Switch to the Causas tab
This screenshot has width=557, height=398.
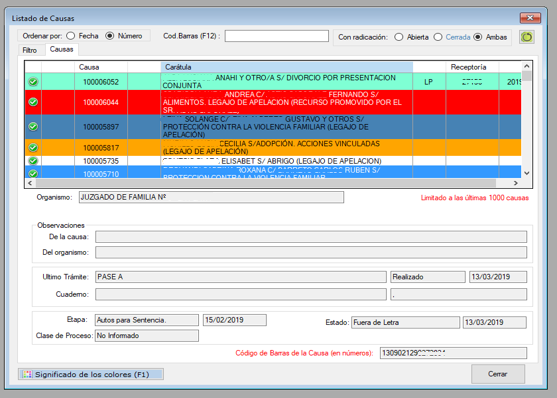tap(61, 49)
